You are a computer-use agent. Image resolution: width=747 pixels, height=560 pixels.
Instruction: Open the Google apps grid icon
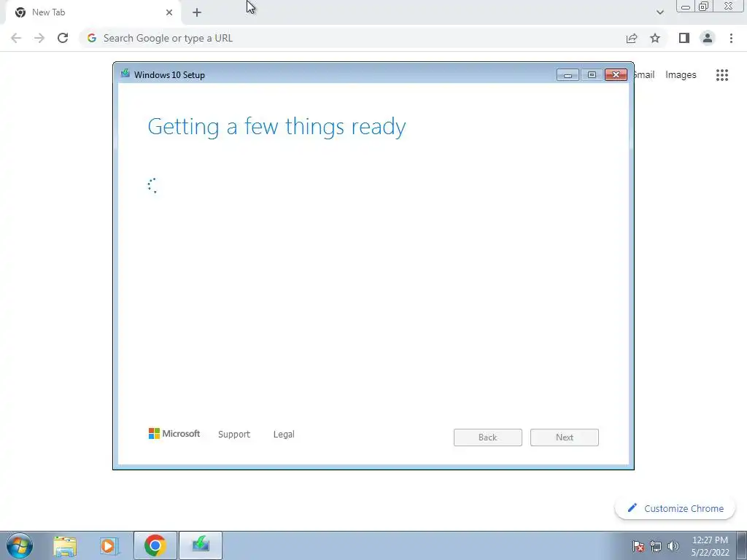(722, 75)
